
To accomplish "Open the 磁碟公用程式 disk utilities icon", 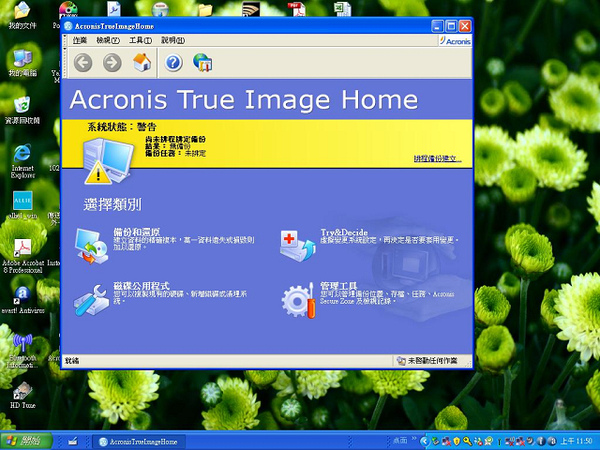I will coord(91,300).
